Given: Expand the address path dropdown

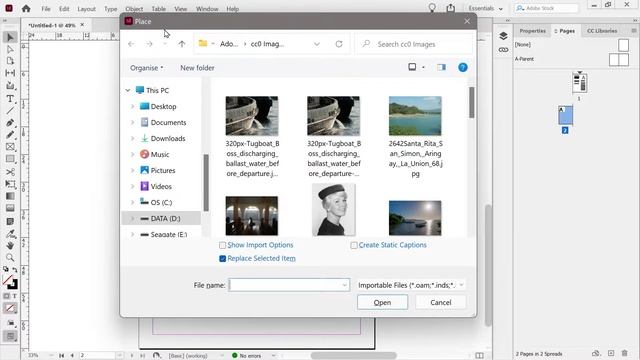Looking at the screenshot, I should [x=317, y=44].
